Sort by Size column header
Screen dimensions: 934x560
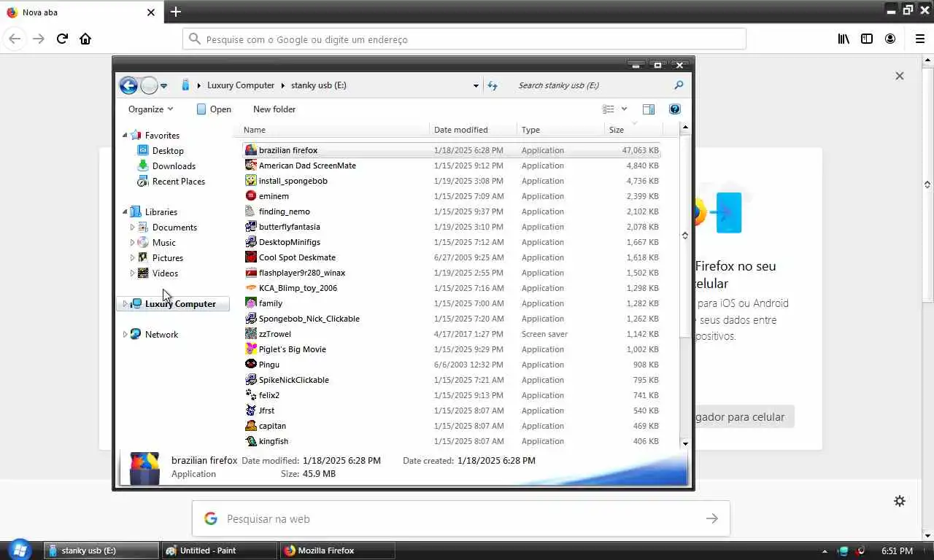[x=633, y=130]
